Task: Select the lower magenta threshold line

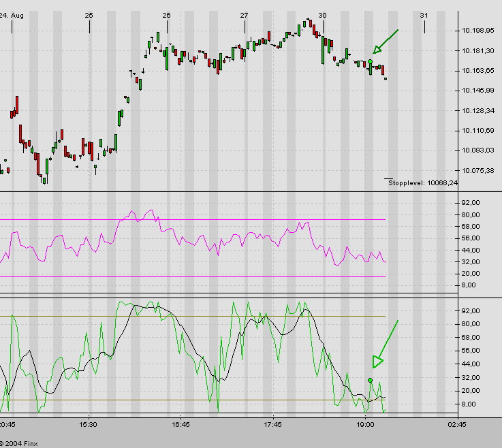Action: (204, 276)
